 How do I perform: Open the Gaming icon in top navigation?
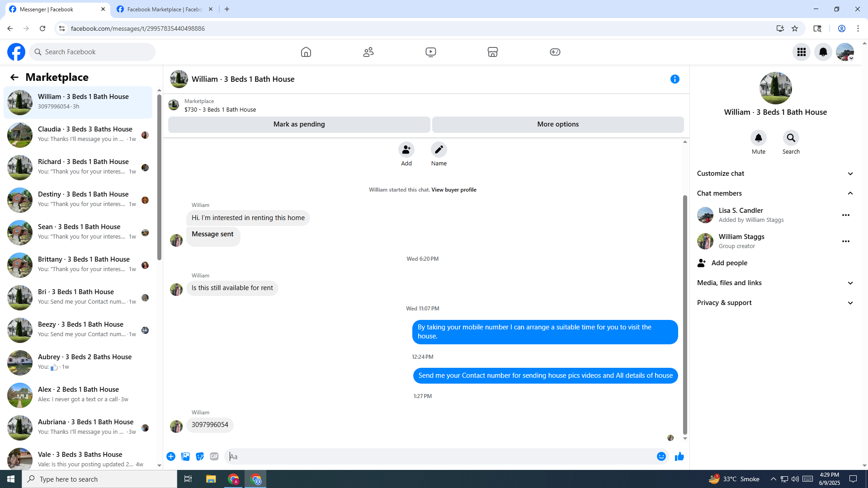tap(555, 52)
